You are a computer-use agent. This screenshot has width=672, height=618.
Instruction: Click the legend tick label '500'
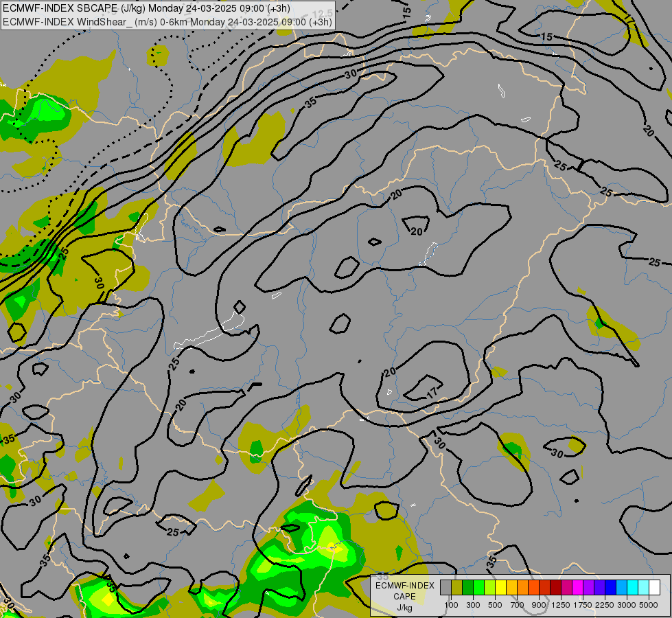(495, 605)
